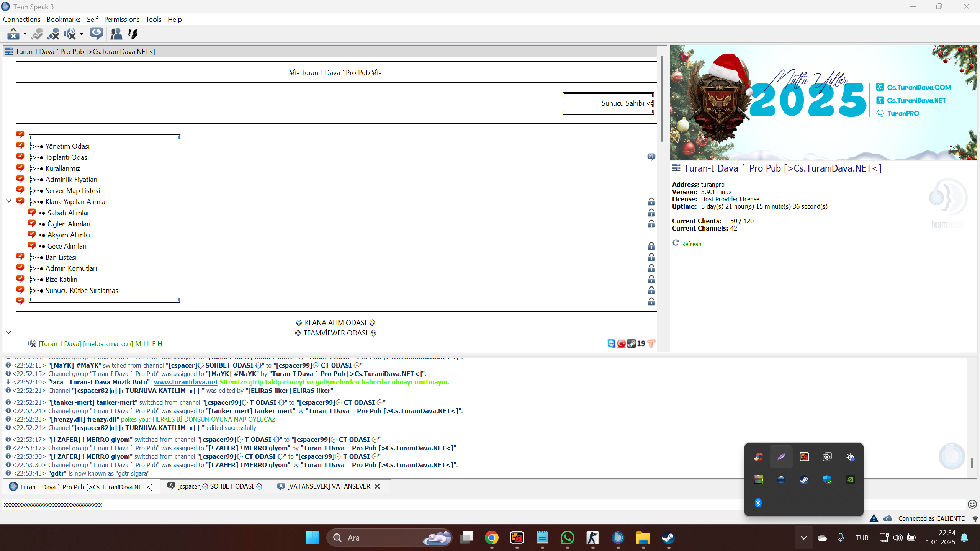Open the Help menu
Image resolution: width=980 pixels, height=551 pixels.
[x=175, y=19]
